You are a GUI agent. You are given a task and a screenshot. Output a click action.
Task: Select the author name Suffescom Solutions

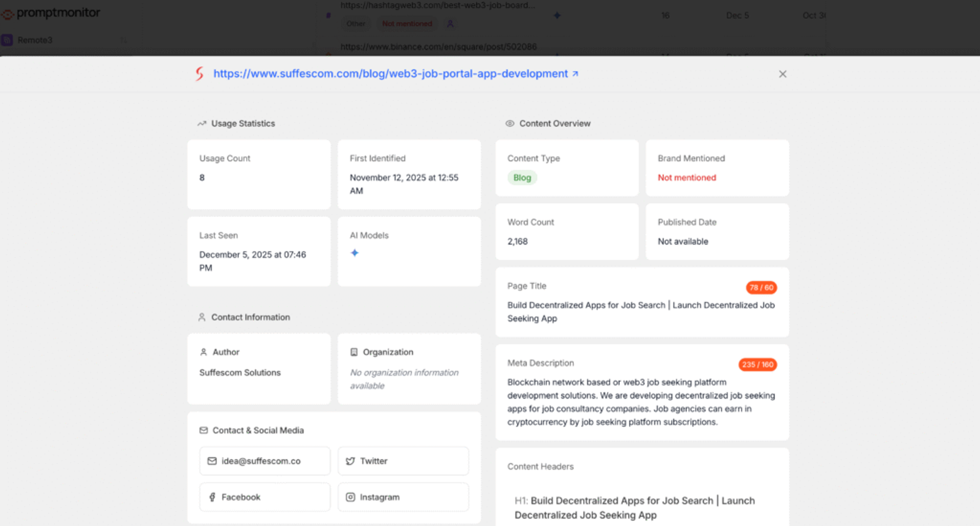click(240, 373)
